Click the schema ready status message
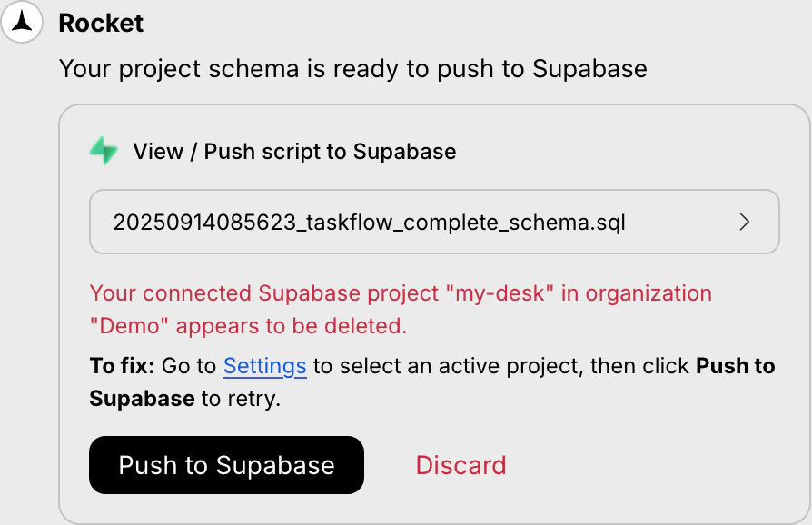Image resolution: width=812 pixels, height=525 pixels. pos(353,68)
